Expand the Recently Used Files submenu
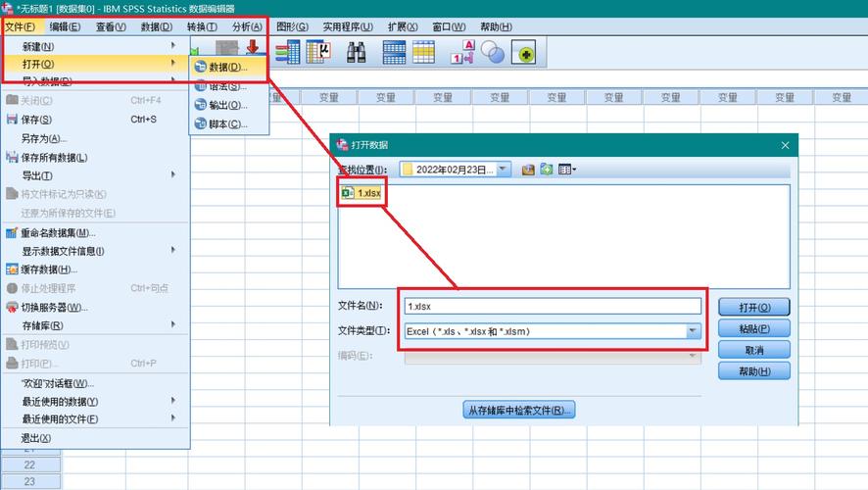Screen dimensions: 868x490 [172, 418]
